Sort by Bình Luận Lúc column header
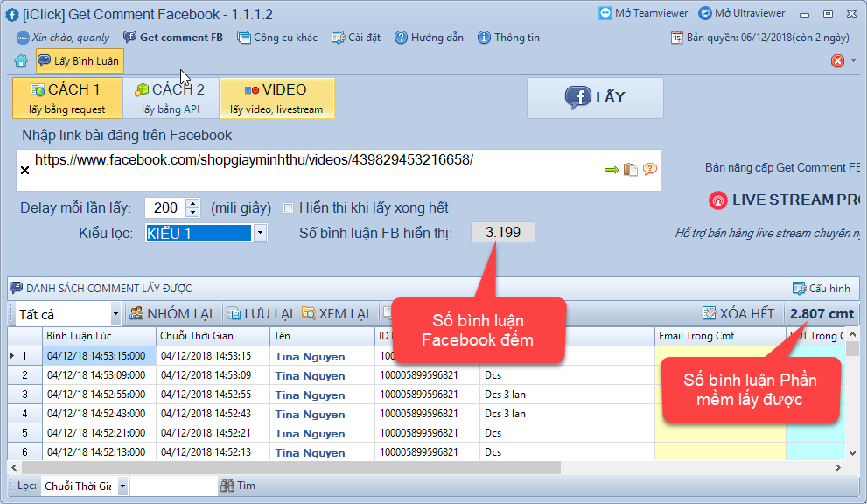 pos(99,336)
